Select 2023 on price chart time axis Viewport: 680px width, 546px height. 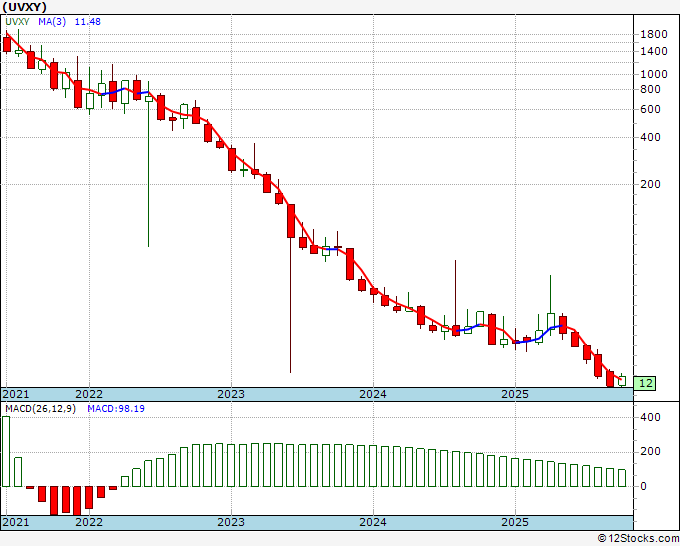tap(231, 394)
